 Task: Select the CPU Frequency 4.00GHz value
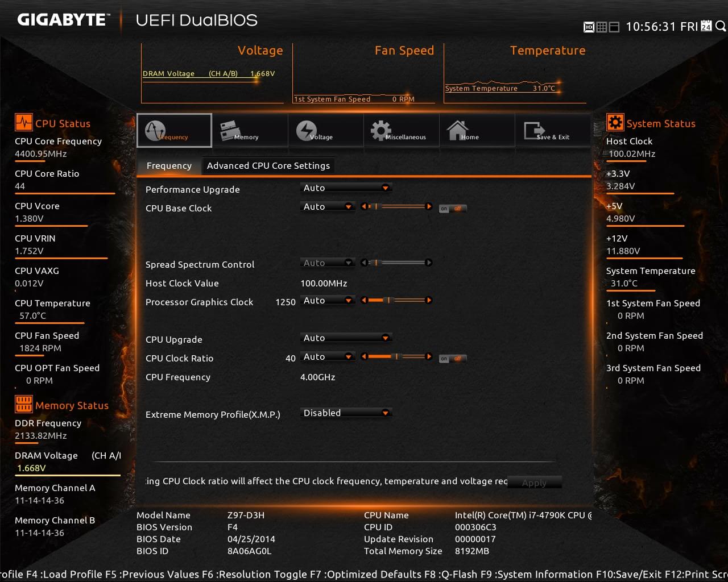pyautogui.click(x=318, y=377)
